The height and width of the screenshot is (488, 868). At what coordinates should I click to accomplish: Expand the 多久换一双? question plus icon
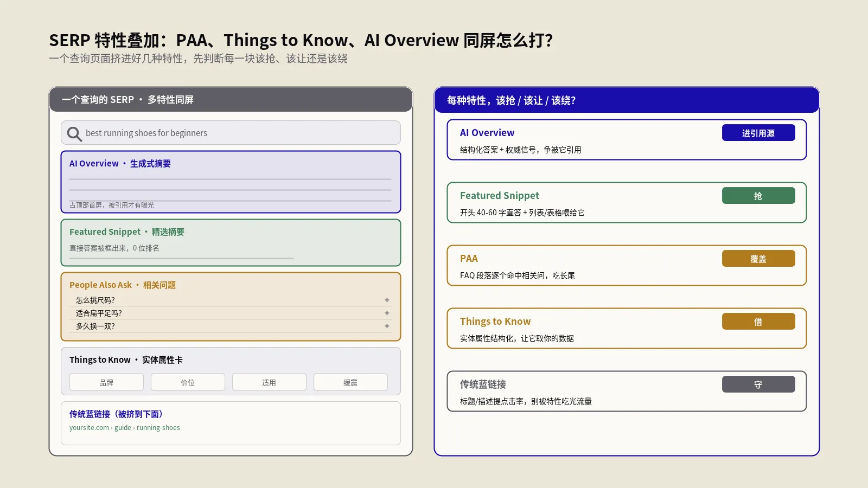[x=387, y=326]
